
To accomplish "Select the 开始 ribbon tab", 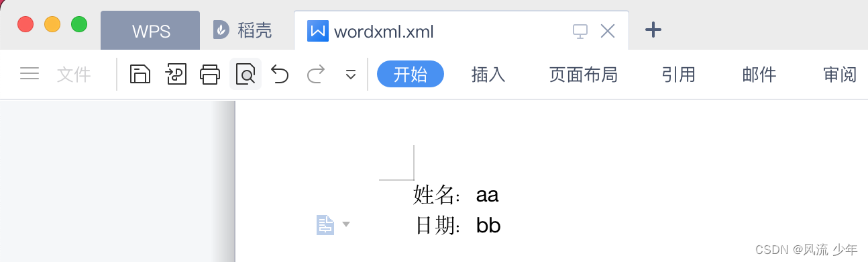I will pos(411,75).
